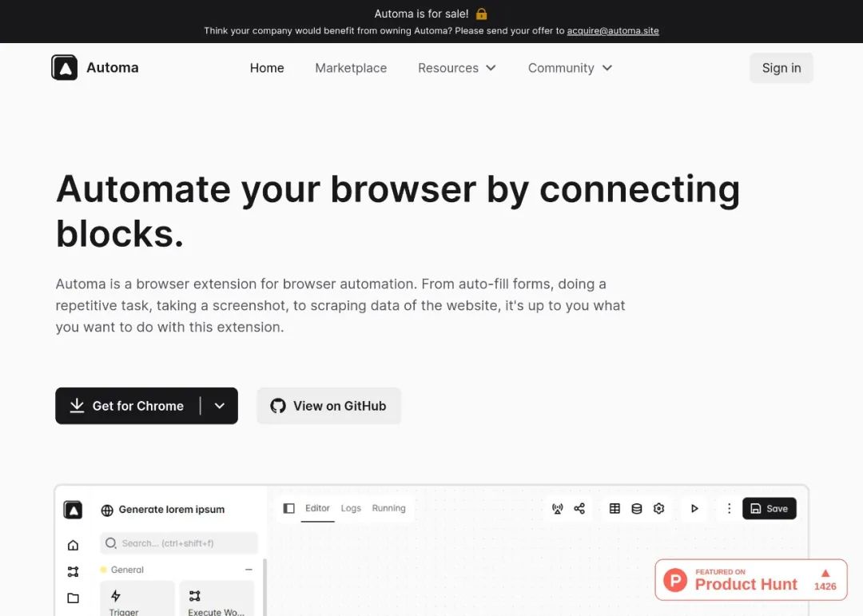The image size is (863, 616).
Task: Click the padlock icon in sale banner
Action: [482, 14]
